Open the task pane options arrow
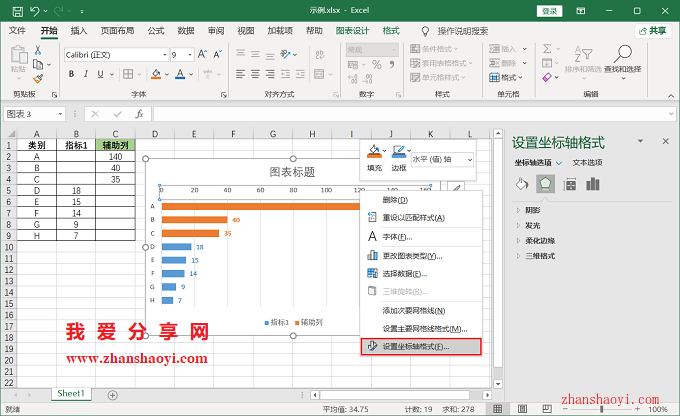This screenshot has height=416, width=680. click(x=640, y=141)
